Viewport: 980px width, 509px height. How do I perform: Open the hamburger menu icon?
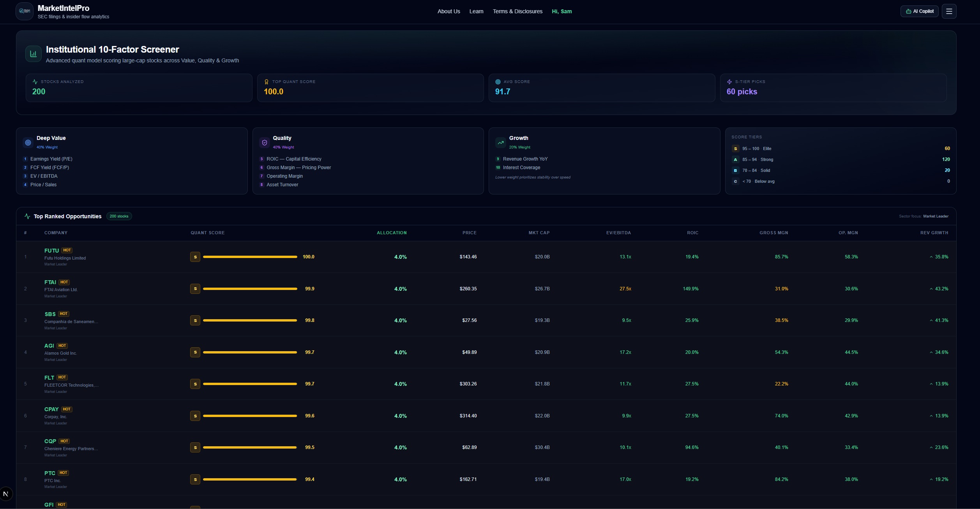(949, 11)
